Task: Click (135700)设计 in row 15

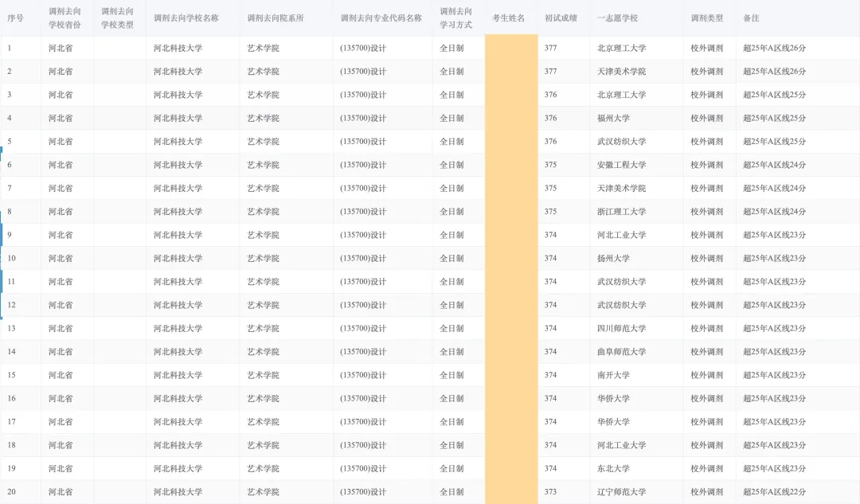Action: click(x=363, y=375)
